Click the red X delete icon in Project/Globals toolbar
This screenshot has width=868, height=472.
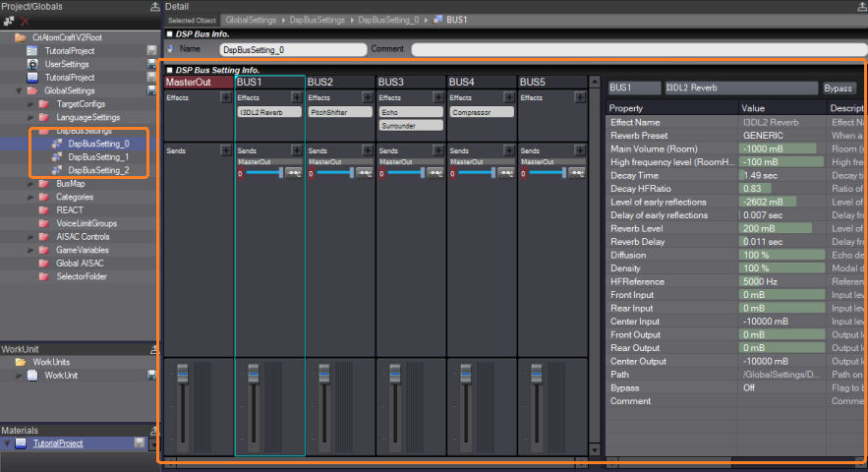pyautogui.click(x=25, y=21)
